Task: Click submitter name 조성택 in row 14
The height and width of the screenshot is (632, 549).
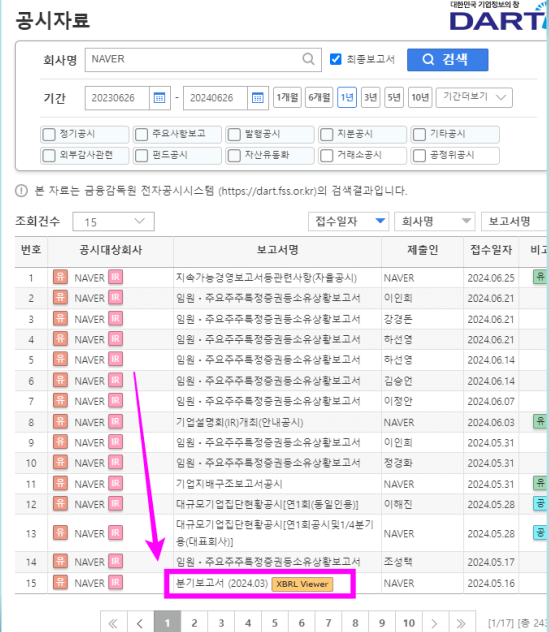Action: [x=398, y=561]
